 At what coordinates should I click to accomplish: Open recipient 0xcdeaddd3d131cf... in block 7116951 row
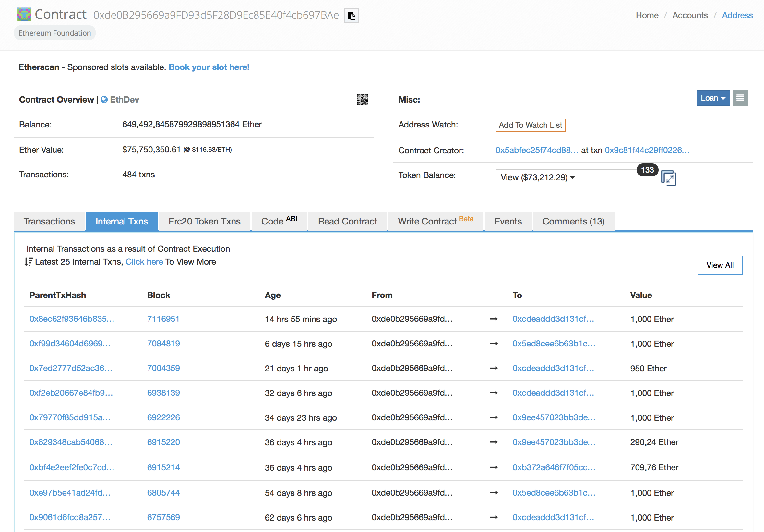pos(553,319)
